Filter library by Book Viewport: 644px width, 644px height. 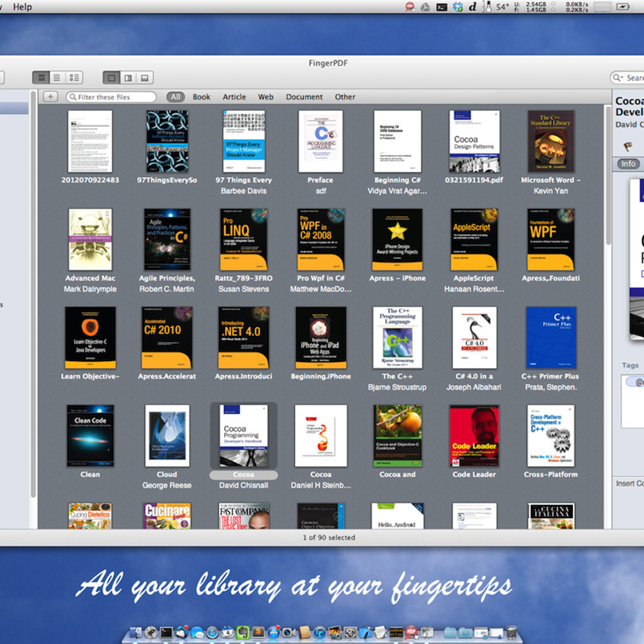[x=201, y=97]
